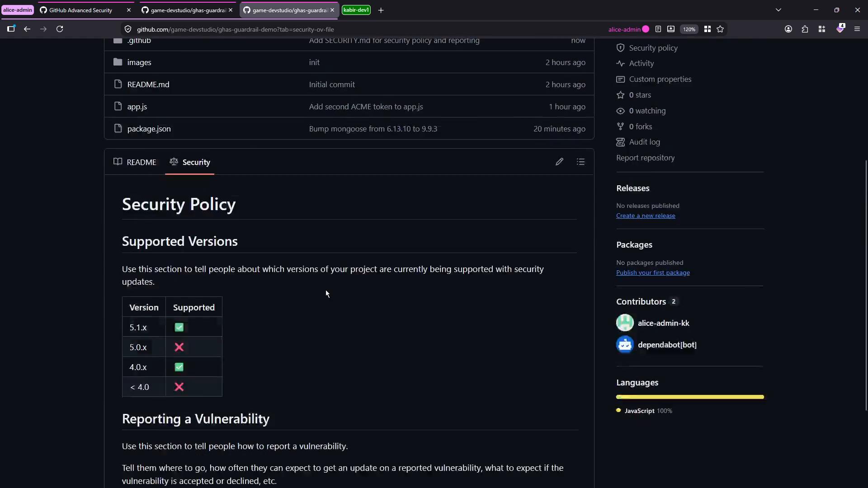Open the dependabot[bot] contributor
Screen dimensions: 868x488
pos(667,345)
